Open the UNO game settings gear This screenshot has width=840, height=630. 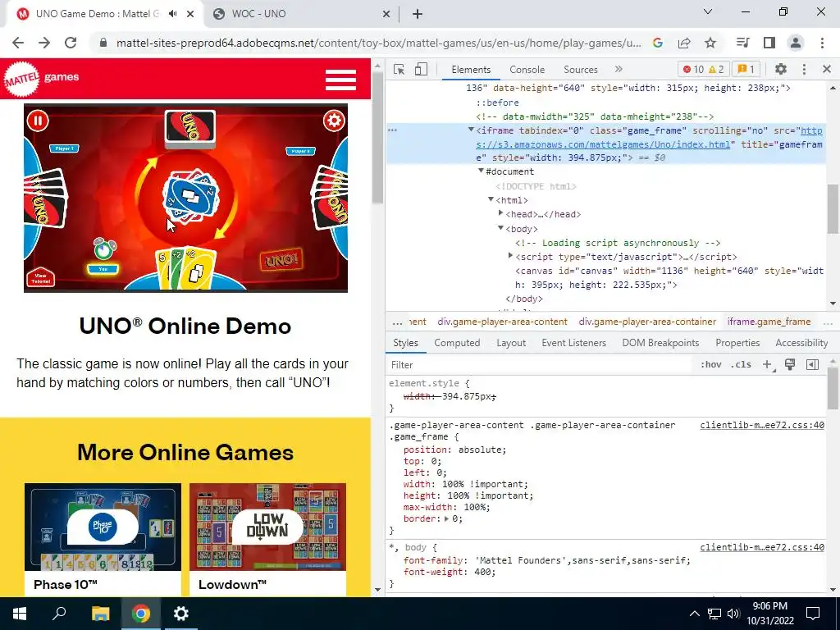coord(334,121)
